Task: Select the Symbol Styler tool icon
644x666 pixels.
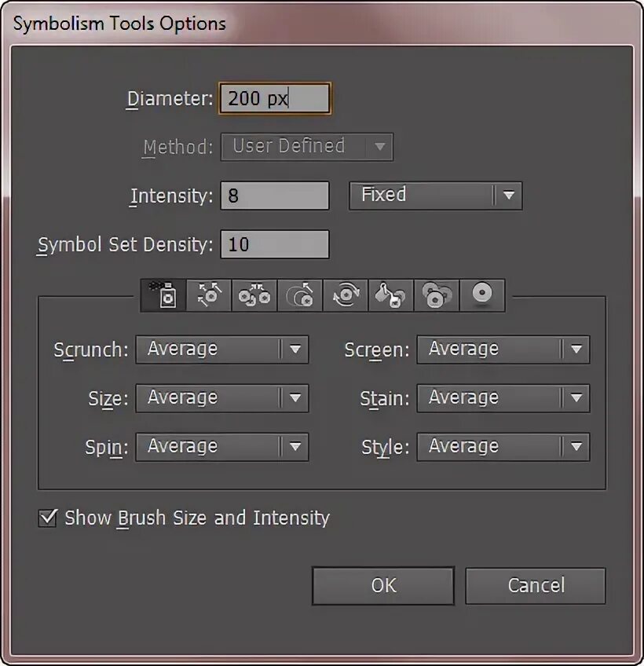Action: tap(481, 295)
